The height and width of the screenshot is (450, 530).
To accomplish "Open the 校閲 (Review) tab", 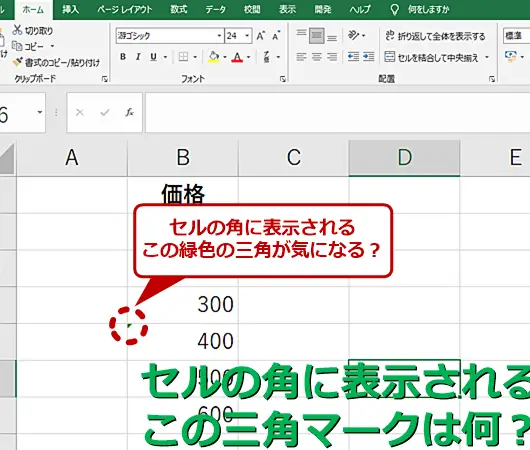I will pos(252,9).
